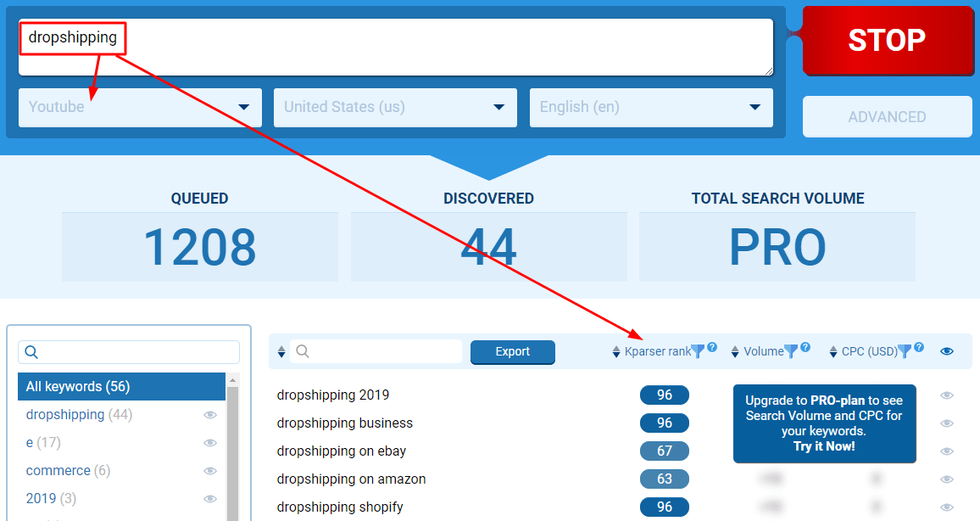Select the 2019 (3) keyword group

51,498
